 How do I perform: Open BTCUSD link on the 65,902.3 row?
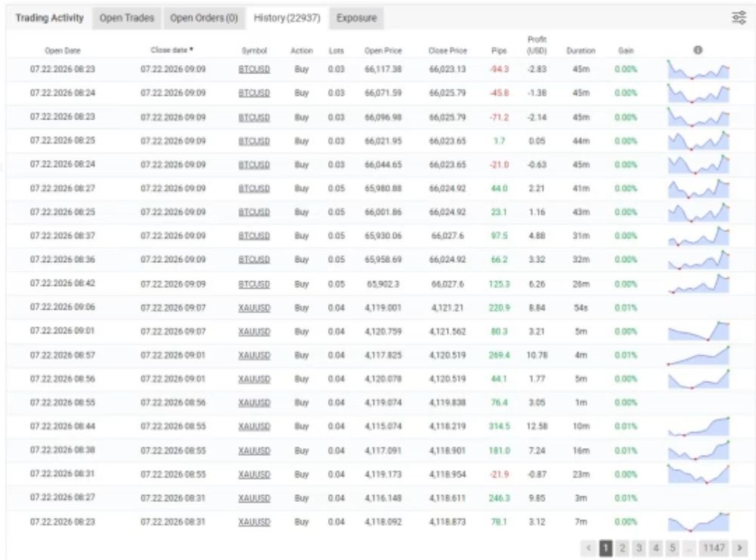point(254,284)
